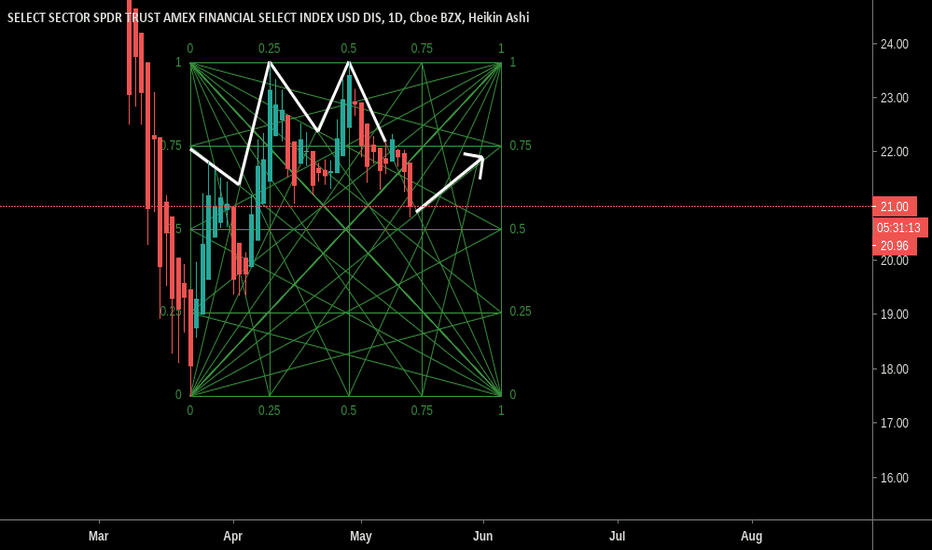Click the 05:31:13 bar countdown label

tap(899, 228)
